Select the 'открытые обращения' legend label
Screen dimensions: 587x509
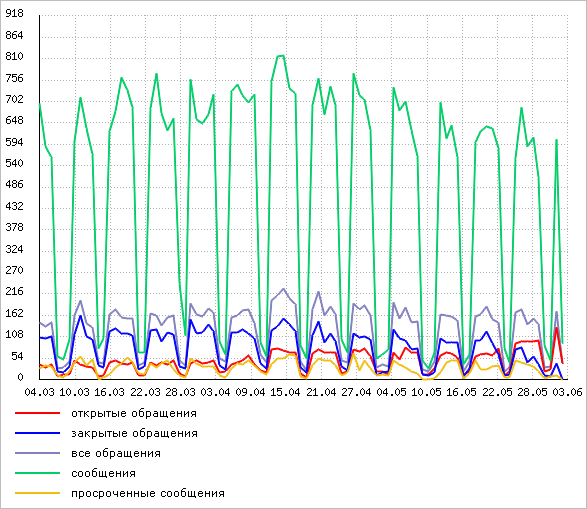tap(134, 414)
